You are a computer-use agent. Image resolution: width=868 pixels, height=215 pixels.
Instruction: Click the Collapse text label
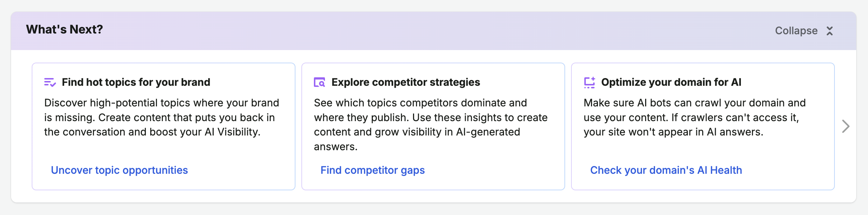[796, 31]
